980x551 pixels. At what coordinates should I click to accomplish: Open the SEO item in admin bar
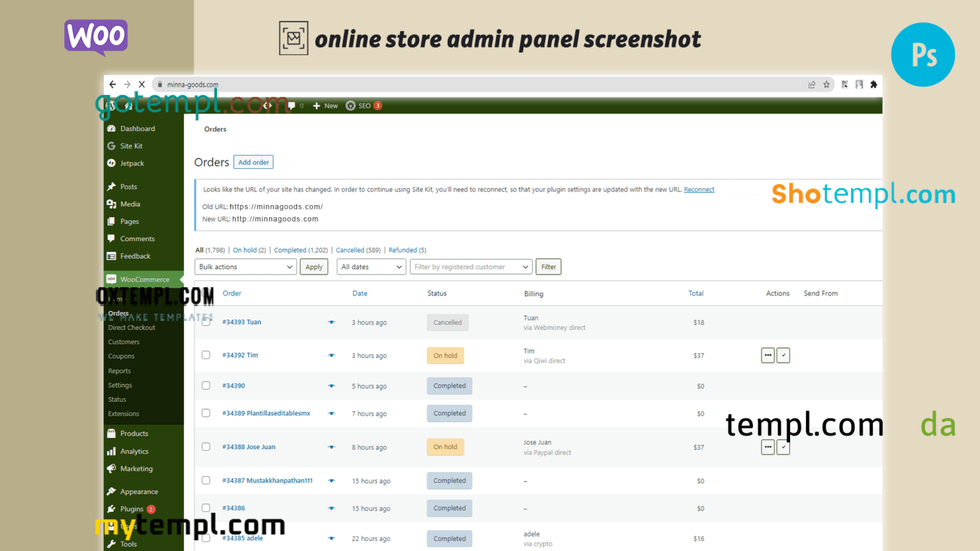point(364,106)
